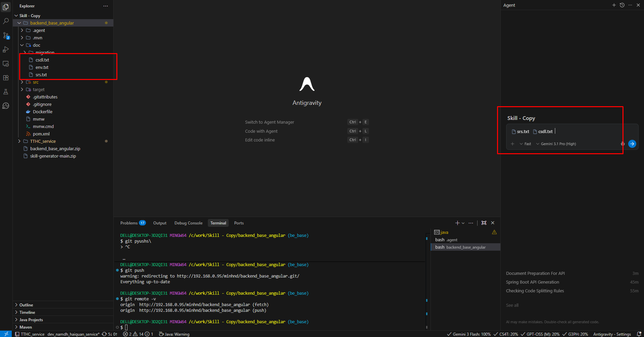Viewport: 644px width, 337px height.
Task: Open the Source Control view
Action: tap(6, 35)
